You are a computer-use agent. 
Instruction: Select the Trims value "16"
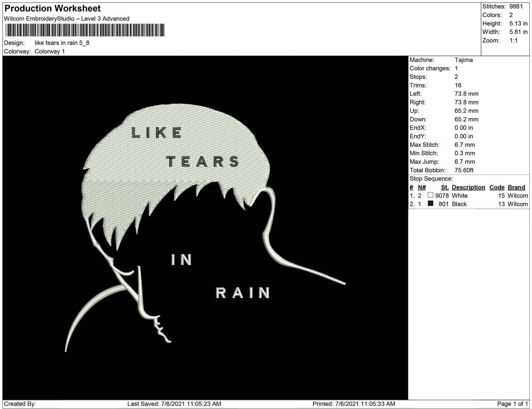click(x=458, y=85)
